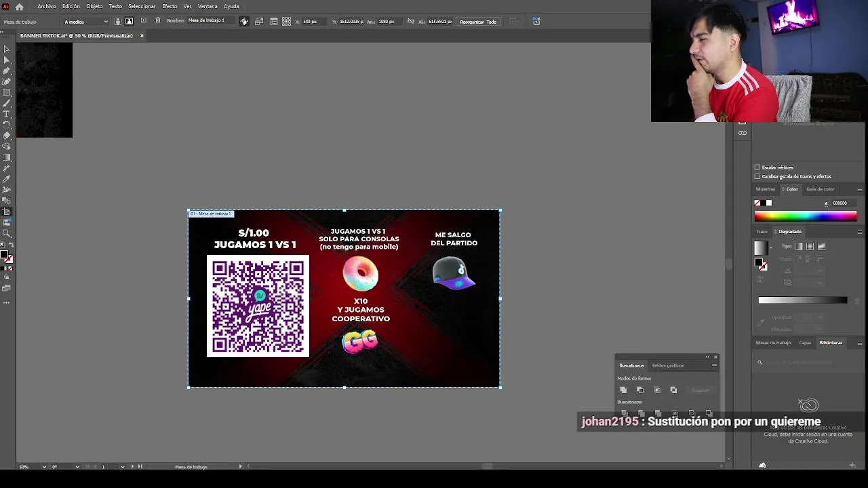Set artboard to portrait orientation
Screen dimensions: 868x488
tap(118, 21)
